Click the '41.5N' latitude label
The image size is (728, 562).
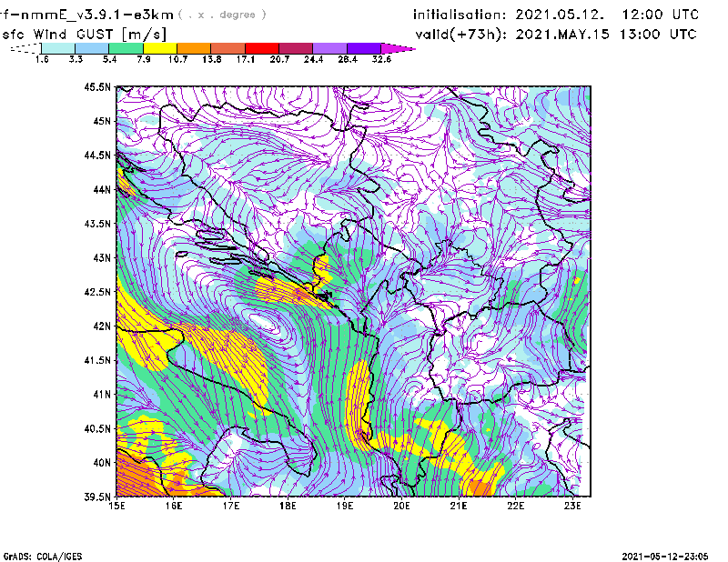[x=97, y=360]
